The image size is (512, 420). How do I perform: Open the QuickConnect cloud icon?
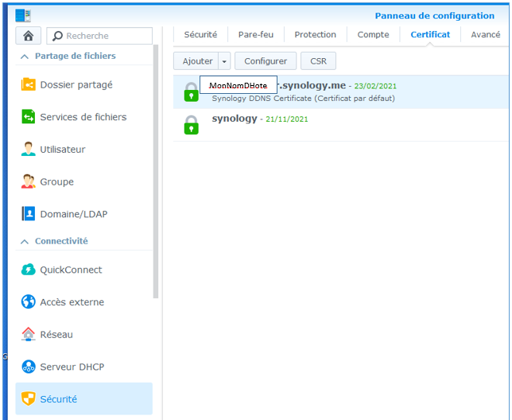pyautogui.click(x=28, y=270)
